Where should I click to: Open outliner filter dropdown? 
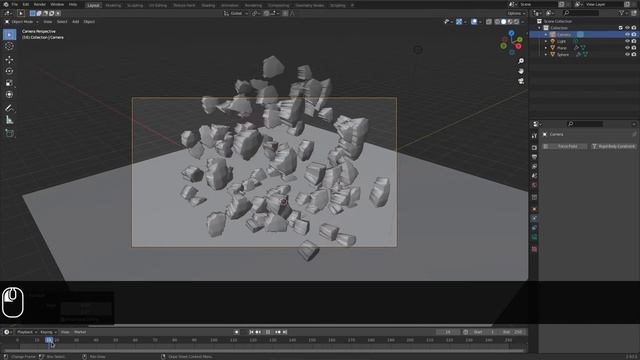pyautogui.click(x=623, y=13)
